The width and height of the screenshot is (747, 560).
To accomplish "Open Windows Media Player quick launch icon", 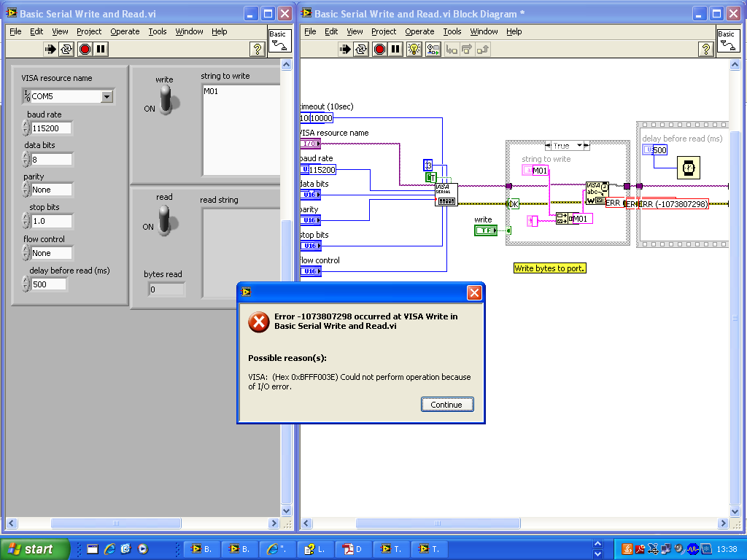I will pos(143,549).
